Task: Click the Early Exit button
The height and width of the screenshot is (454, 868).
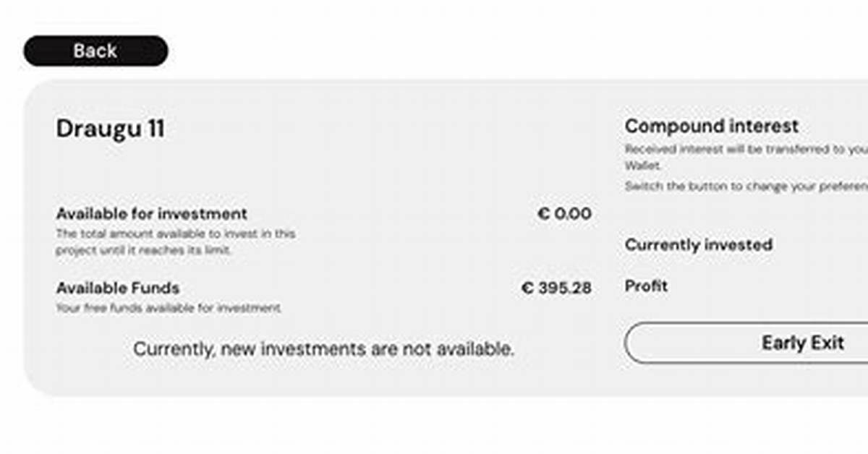Action: click(x=746, y=343)
